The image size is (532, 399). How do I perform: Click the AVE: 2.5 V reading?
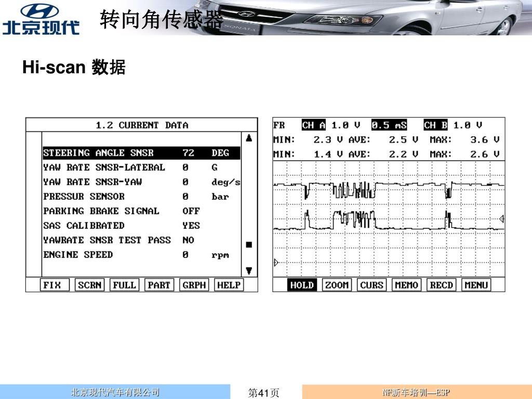click(x=383, y=140)
